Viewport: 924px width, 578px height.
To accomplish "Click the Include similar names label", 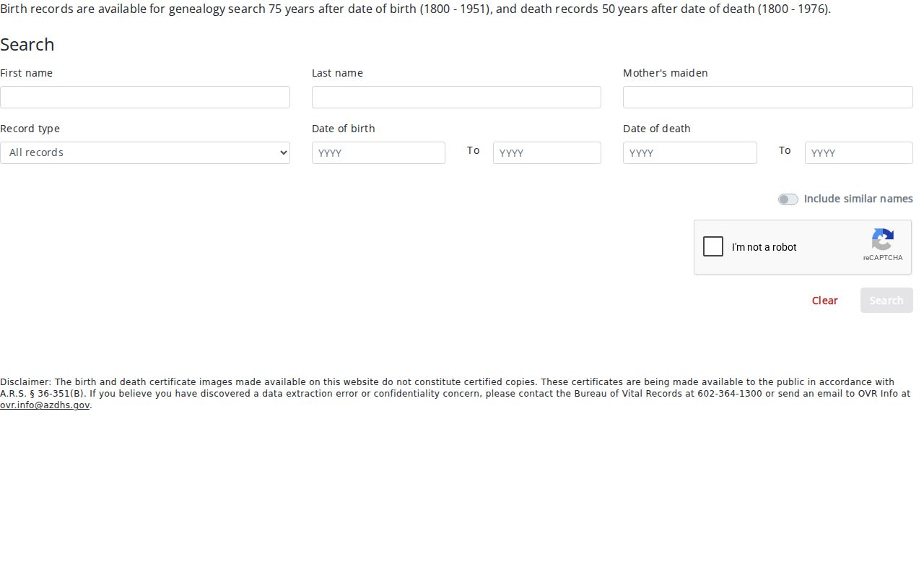I will coord(858,199).
